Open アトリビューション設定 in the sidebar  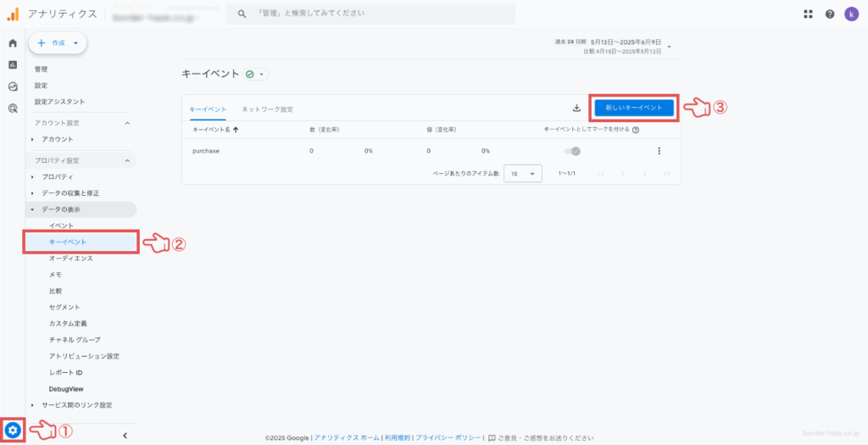coord(84,356)
